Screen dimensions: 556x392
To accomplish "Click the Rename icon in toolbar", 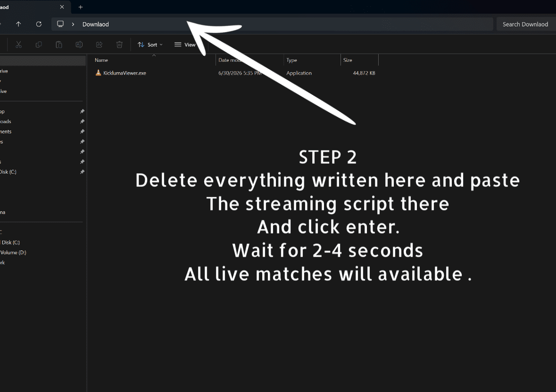I will point(79,44).
